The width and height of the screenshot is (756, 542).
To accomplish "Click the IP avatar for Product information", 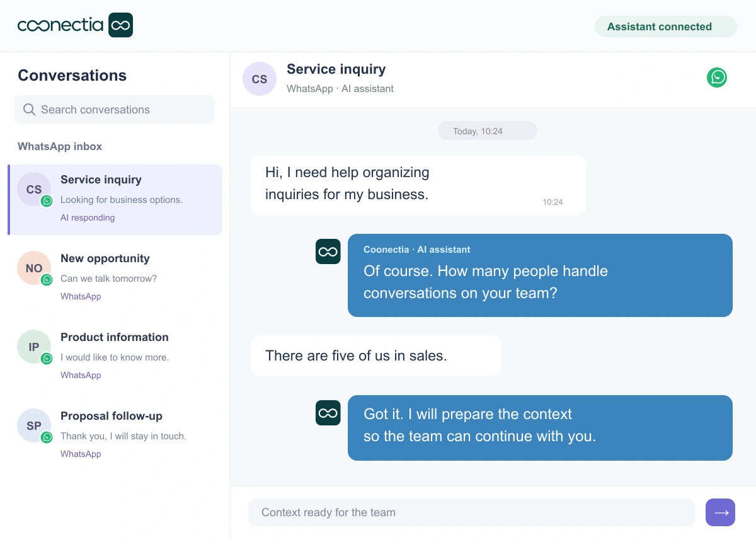I will [34, 347].
